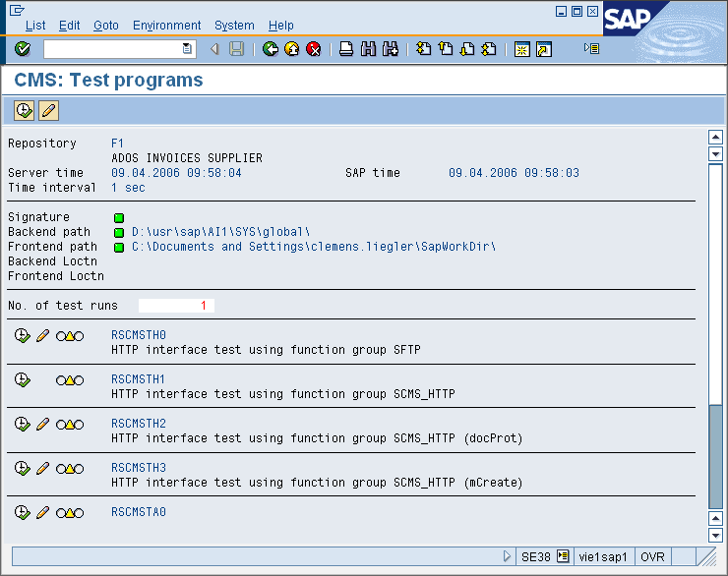Open the Goto menu
728x576 pixels.
point(106,26)
